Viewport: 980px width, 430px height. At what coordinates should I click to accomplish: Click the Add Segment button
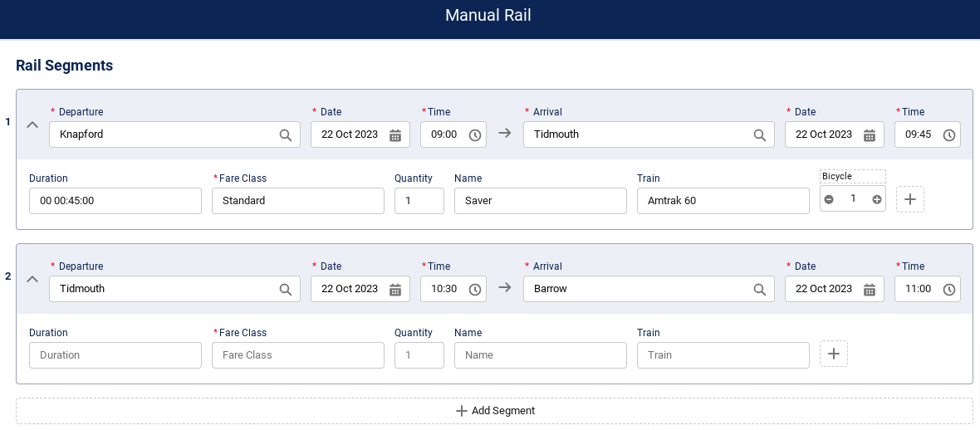click(x=495, y=411)
